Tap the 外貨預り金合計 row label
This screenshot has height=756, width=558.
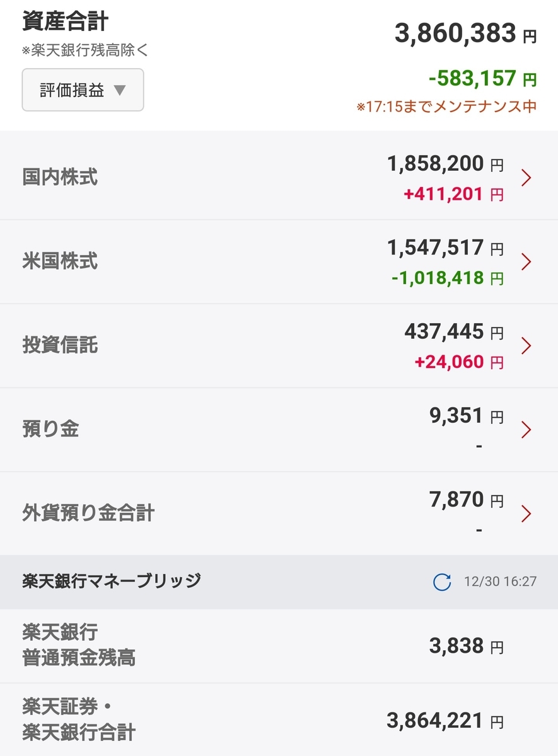88,513
